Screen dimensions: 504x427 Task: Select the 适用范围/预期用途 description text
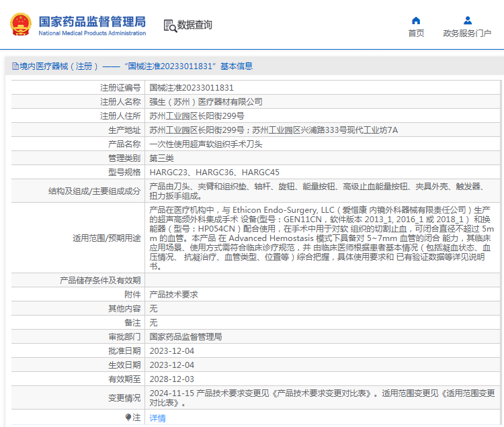click(321, 238)
